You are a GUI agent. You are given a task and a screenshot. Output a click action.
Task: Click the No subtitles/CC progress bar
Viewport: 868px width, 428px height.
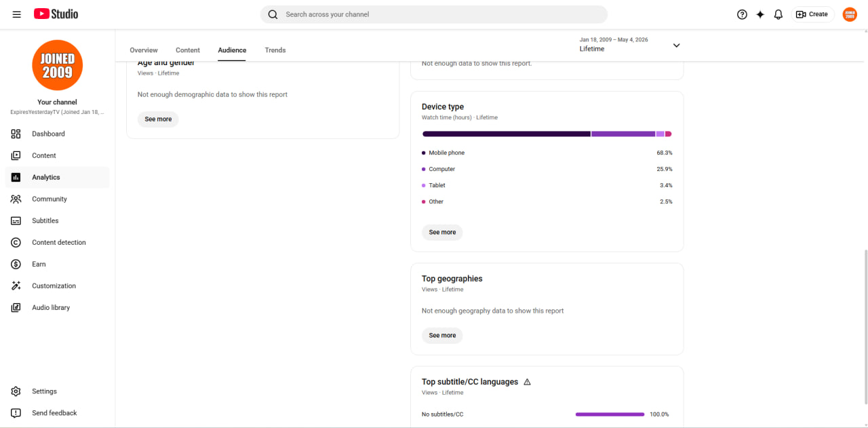pyautogui.click(x=610, y=414)
